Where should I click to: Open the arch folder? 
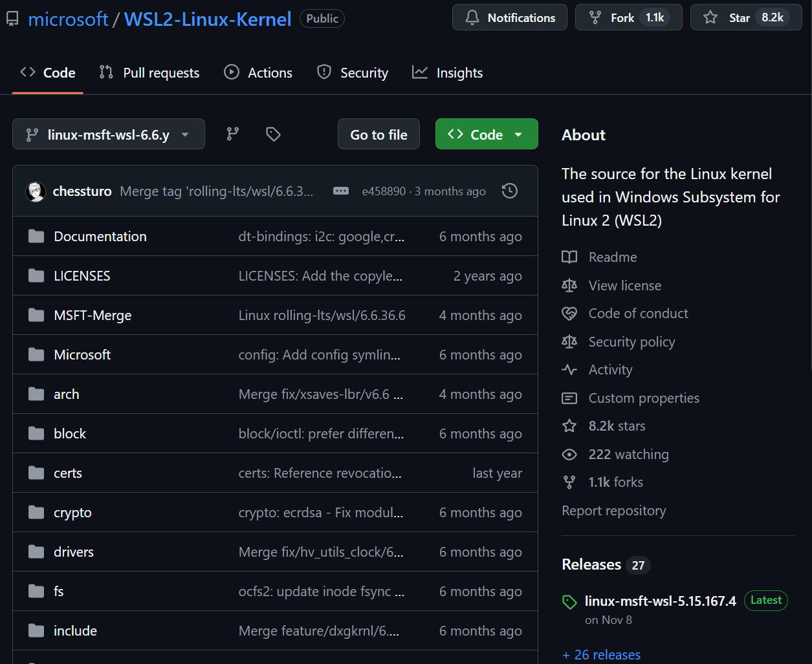tap(67, 394)
